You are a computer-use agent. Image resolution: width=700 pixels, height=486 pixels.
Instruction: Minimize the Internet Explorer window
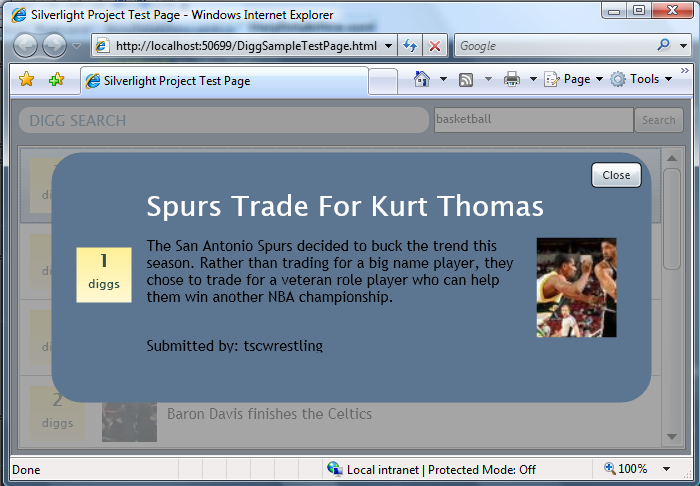(614, 11)
